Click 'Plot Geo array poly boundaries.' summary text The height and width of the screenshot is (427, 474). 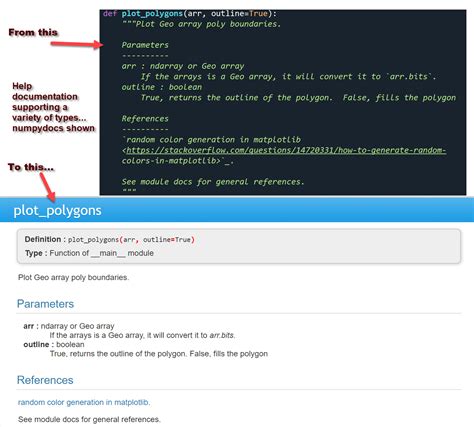tap(73, 277)
